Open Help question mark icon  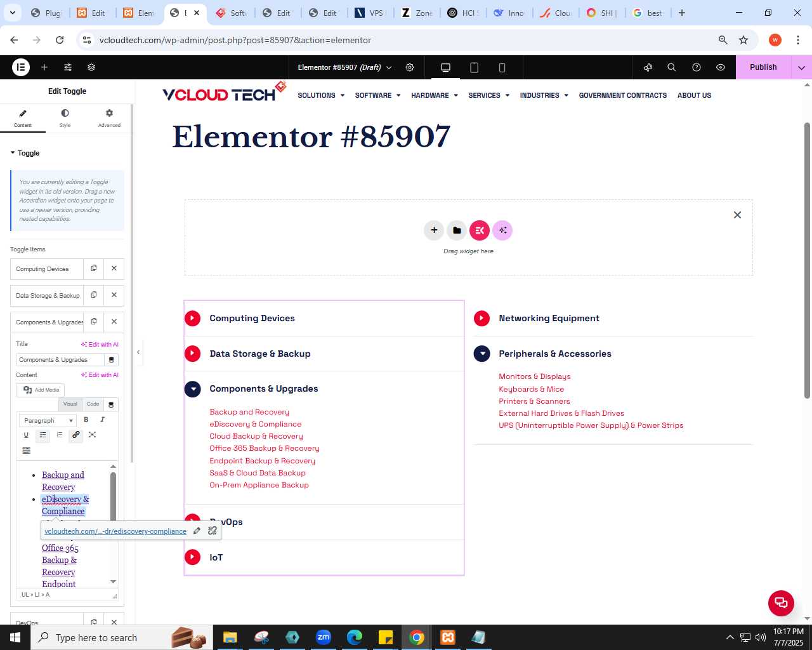point(697,67)
